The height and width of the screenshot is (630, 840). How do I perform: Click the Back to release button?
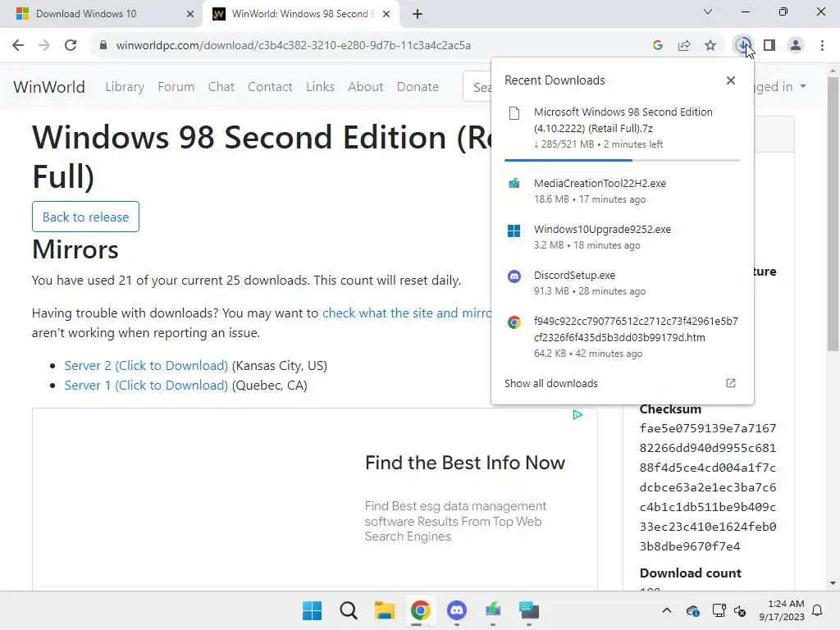click(x=85, y=217)
